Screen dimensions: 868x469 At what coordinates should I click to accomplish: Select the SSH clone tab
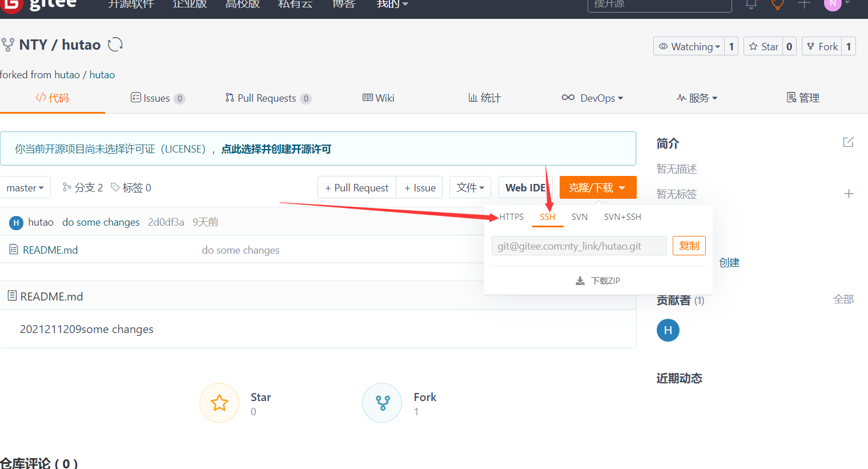click(548, 217)
